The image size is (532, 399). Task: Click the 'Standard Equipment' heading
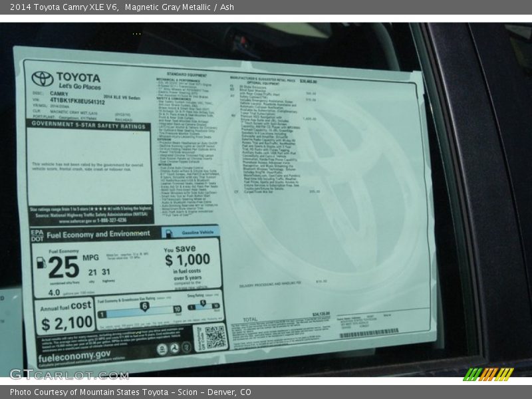click(x=186, y=74)
